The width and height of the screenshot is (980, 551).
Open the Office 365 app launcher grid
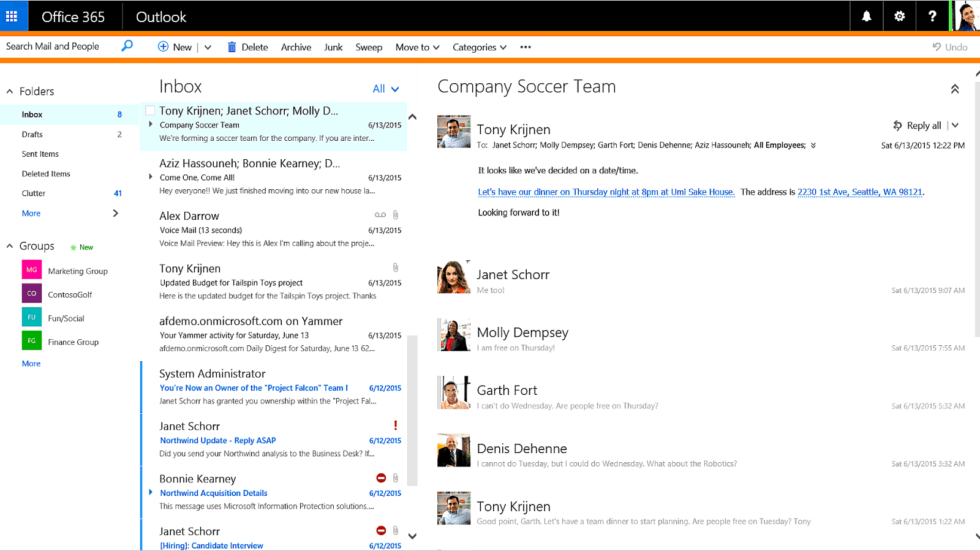point(12,17)
